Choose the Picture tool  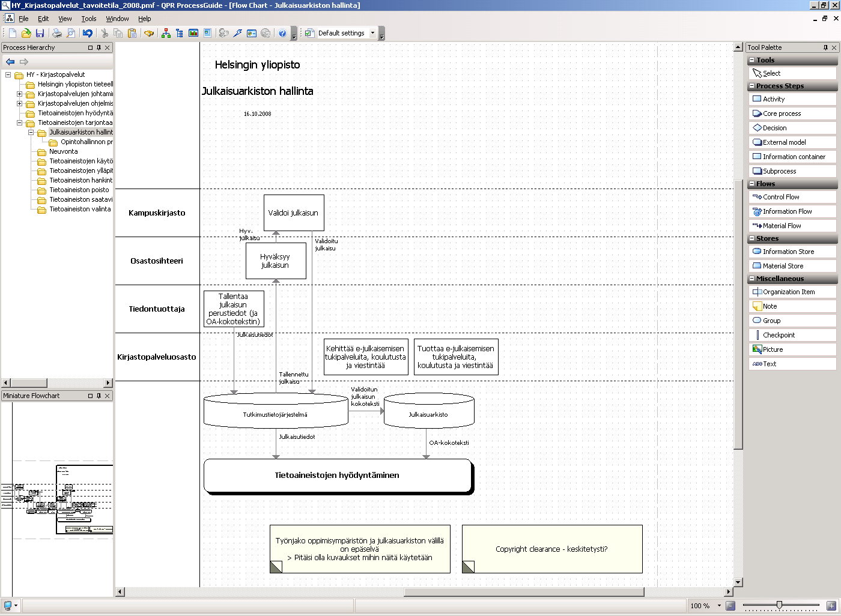792,349
